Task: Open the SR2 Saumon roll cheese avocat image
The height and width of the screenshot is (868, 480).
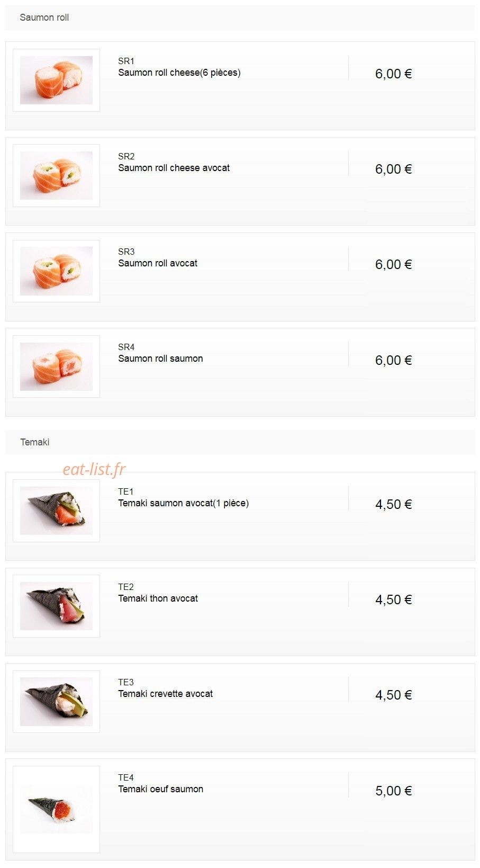Action: click(56, 175)
